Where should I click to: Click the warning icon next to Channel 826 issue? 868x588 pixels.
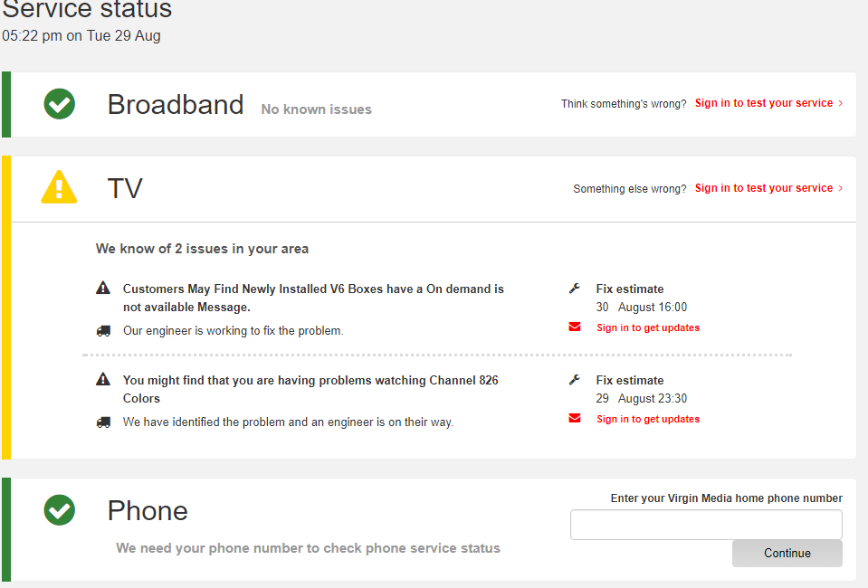(103, 379)
